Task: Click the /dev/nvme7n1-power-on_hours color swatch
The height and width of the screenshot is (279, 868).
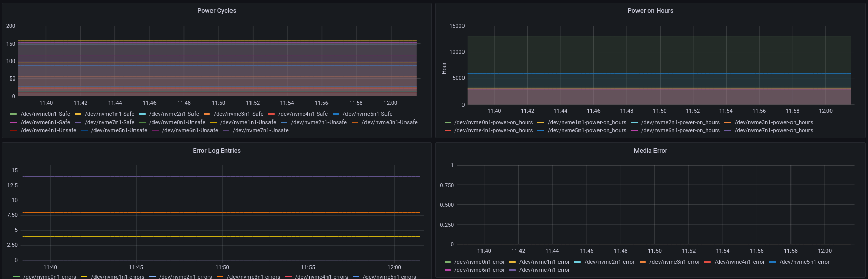Action: 727,130
